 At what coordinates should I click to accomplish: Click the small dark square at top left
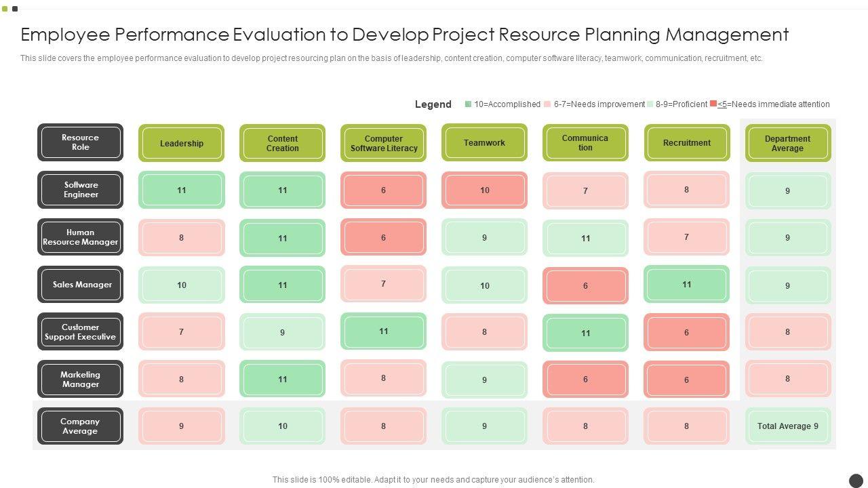click(15, 9)
